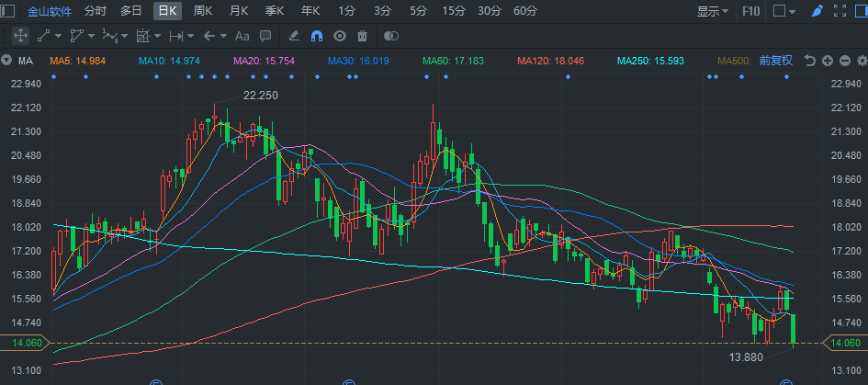Click the MA10: 14.974 label

(169, 61)
